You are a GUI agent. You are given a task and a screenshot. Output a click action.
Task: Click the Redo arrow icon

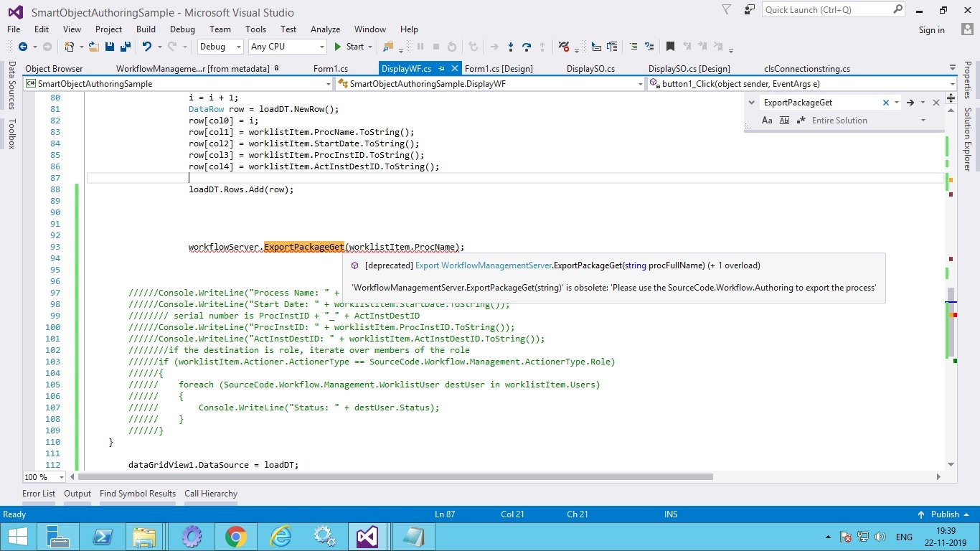pyautogui.click(x=172, y=47)
